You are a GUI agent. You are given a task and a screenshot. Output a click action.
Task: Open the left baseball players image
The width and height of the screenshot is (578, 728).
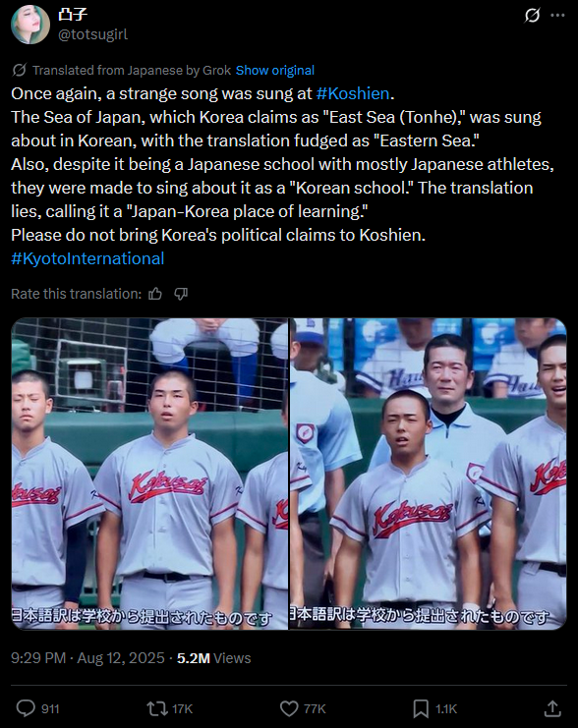click(x=149, y=474)
